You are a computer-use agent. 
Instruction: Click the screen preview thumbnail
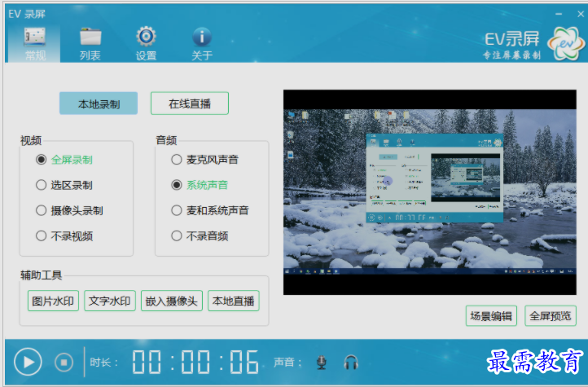click(430, 192)
